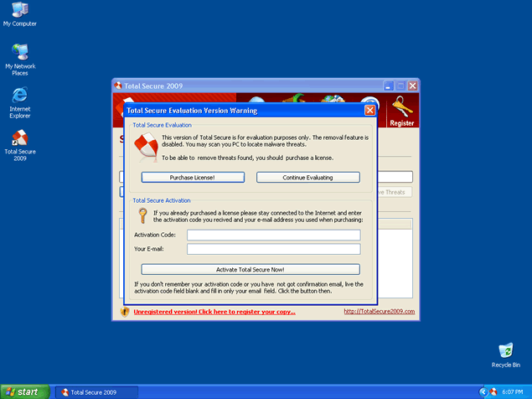Click the Unregistered version register link
Image resolution: width=532 pixels, height=399 pixels.
[x=214, y=312]
